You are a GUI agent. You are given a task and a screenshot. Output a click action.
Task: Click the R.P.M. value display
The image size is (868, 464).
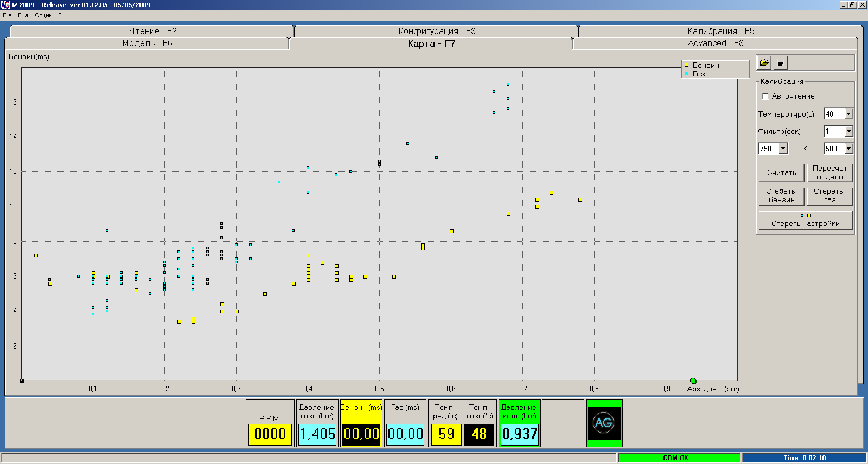(270, 434)
